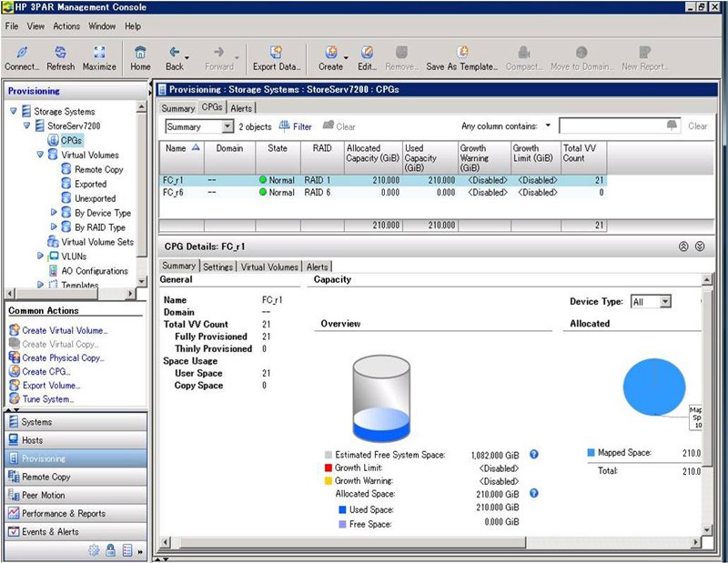The image size is (728, 563).
Task: Click the Edit toolbar icon
Action: point(367,52)
